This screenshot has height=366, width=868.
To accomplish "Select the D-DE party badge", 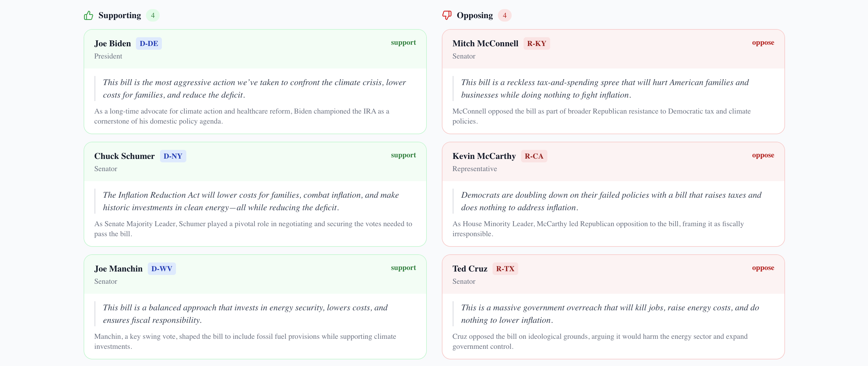I will 149,43.
